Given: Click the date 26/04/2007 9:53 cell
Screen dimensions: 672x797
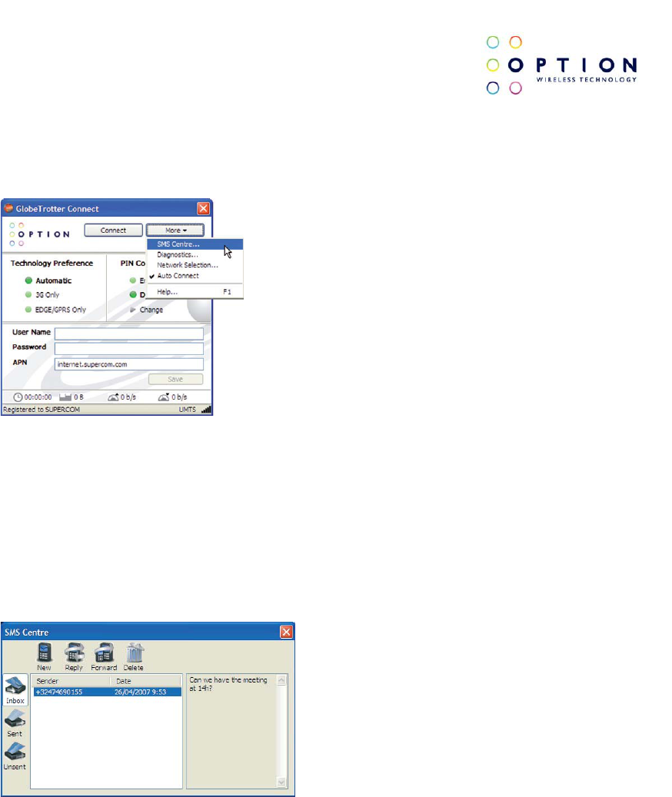Looking at the screenshot, I should (x=140, y=692).
